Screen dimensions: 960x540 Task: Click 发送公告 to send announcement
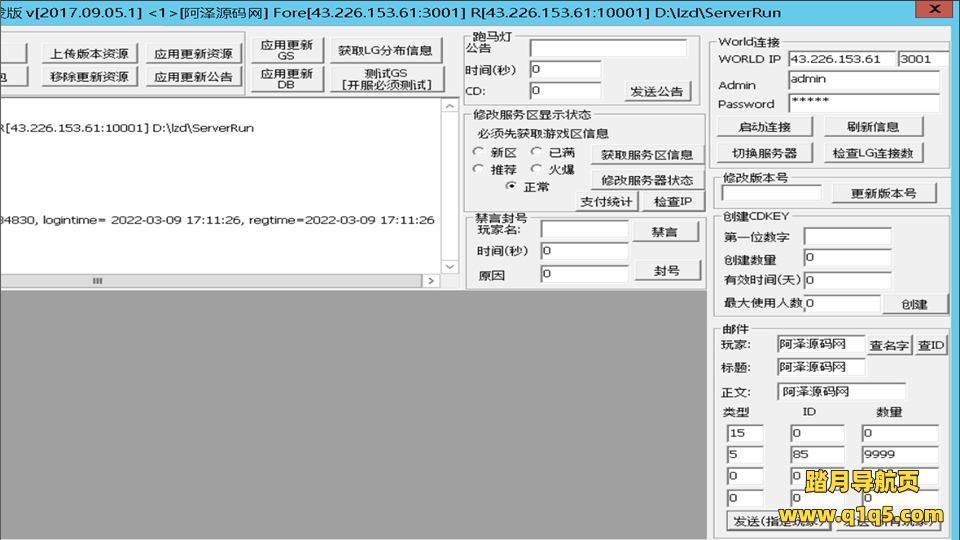click(x=657, y=91)
